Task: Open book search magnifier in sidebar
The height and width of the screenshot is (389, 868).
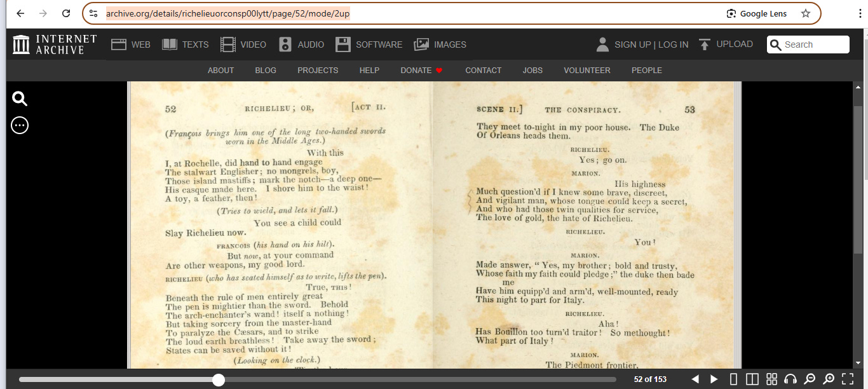Action: (x=20, y=99)
